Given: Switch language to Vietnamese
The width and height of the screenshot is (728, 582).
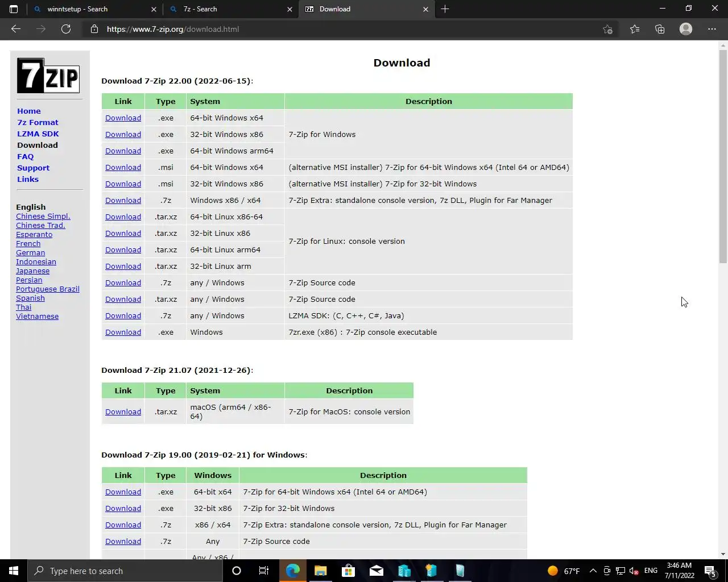Looking at the screenshot, I should click(37, 316).
